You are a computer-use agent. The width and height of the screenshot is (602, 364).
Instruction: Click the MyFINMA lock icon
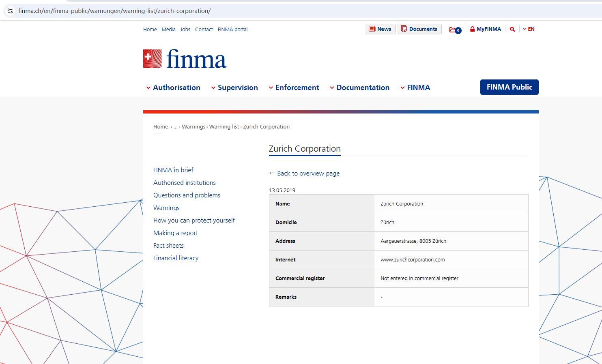[x=472, y=29]
